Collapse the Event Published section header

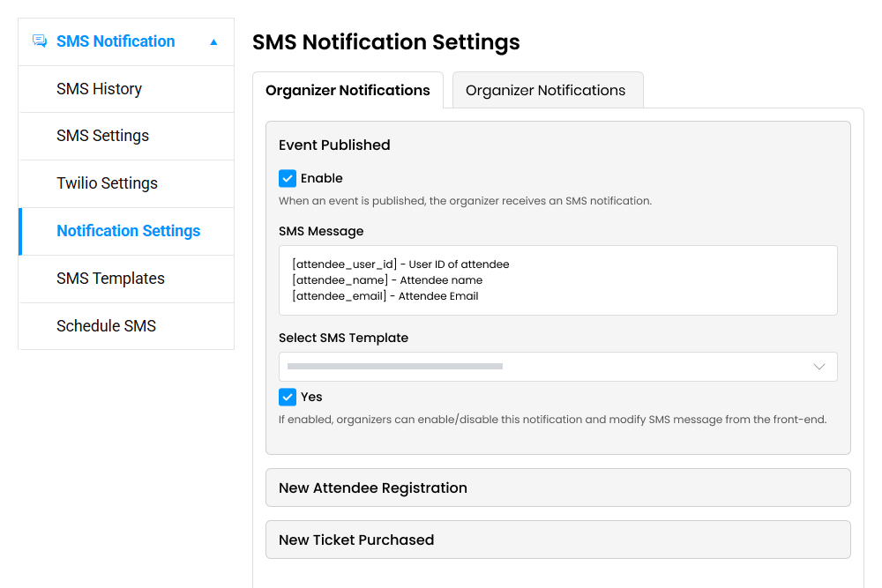(x=333, y=145)
